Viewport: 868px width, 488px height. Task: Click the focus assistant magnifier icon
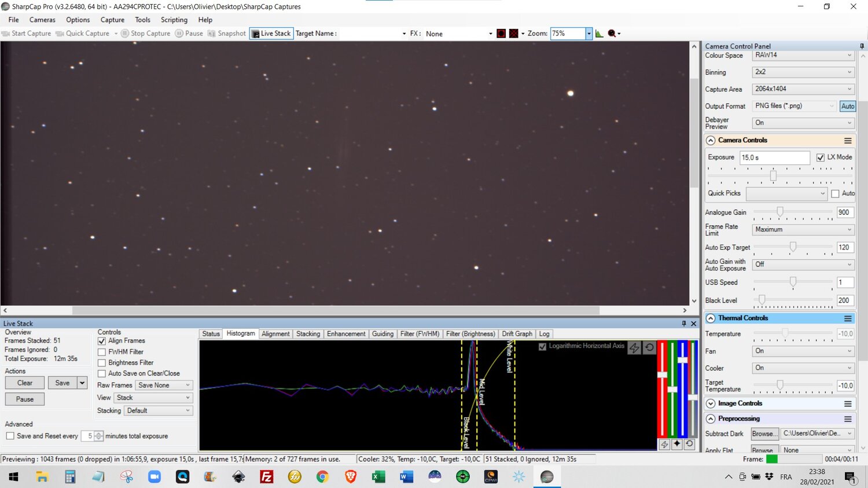612,34
